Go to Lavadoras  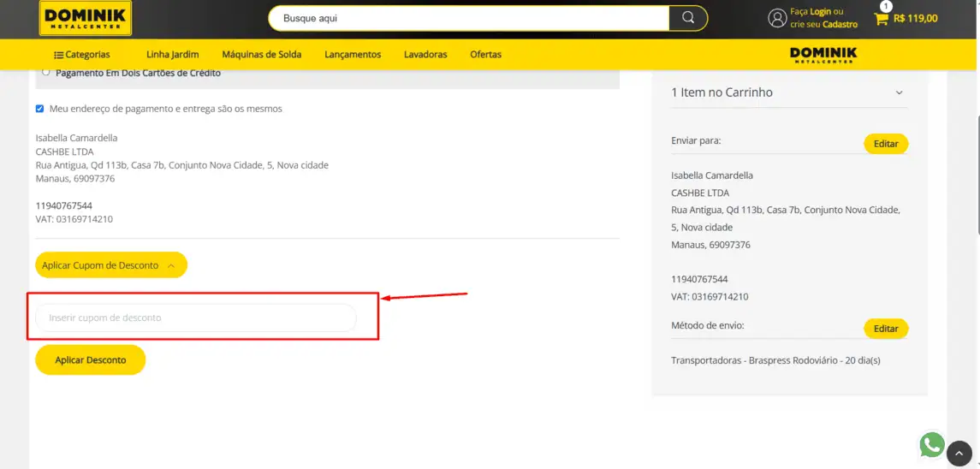pyautogui.click(x=425, y=55)
